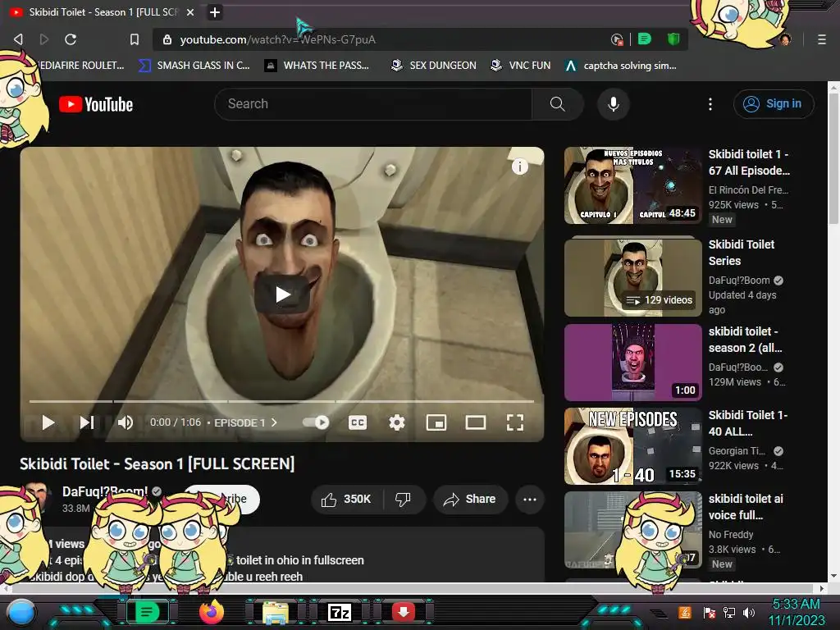Like the video with 350K button
Viewport: 840px width, 630px height.
pyautogui.click(x=347, y=500)
